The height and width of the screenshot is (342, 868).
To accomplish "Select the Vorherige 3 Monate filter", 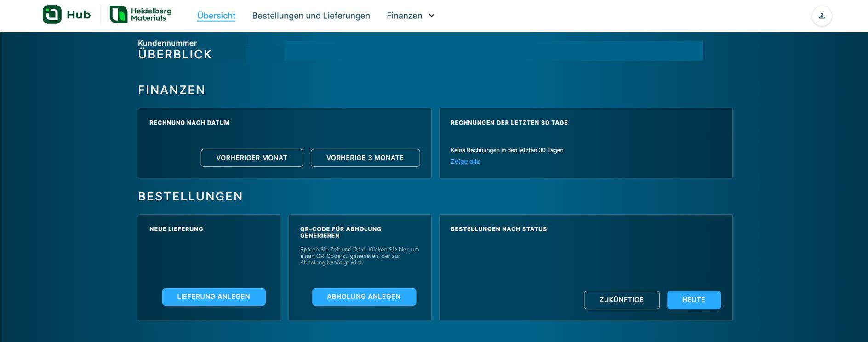I will coord(365,158).
